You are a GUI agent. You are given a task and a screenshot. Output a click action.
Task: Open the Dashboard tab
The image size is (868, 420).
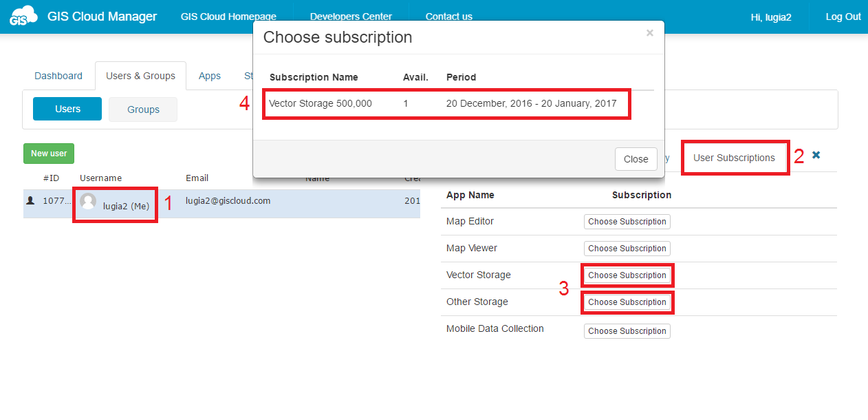coord(58,76)
